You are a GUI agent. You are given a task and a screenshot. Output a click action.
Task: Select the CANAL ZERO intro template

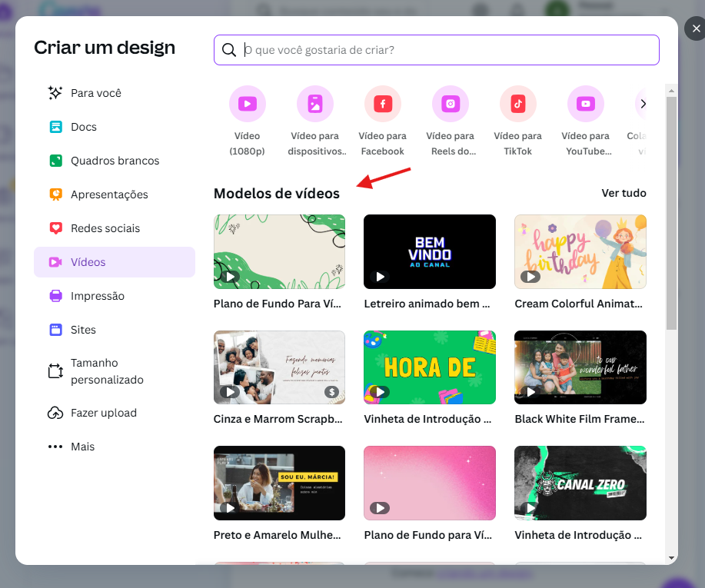tap(580, 483)
